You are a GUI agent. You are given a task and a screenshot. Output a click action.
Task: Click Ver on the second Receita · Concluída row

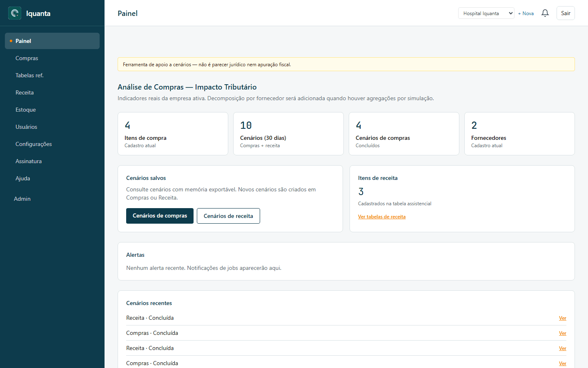tap(562, 348)
